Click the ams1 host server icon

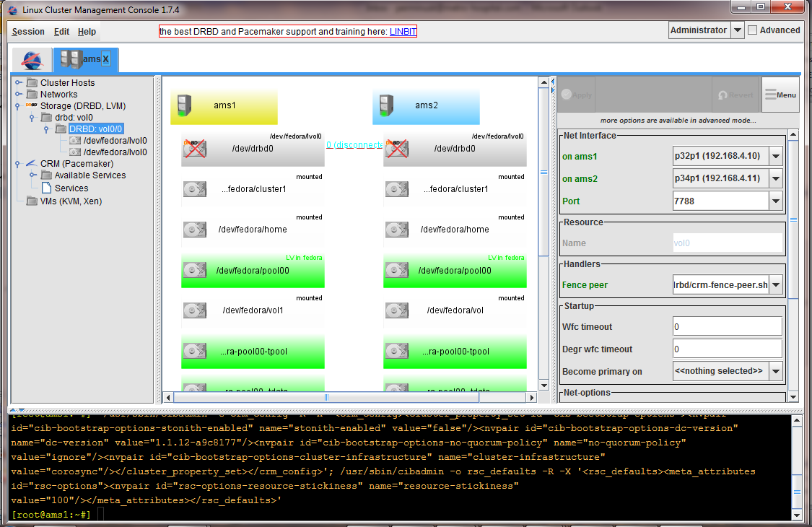(185, 105)
